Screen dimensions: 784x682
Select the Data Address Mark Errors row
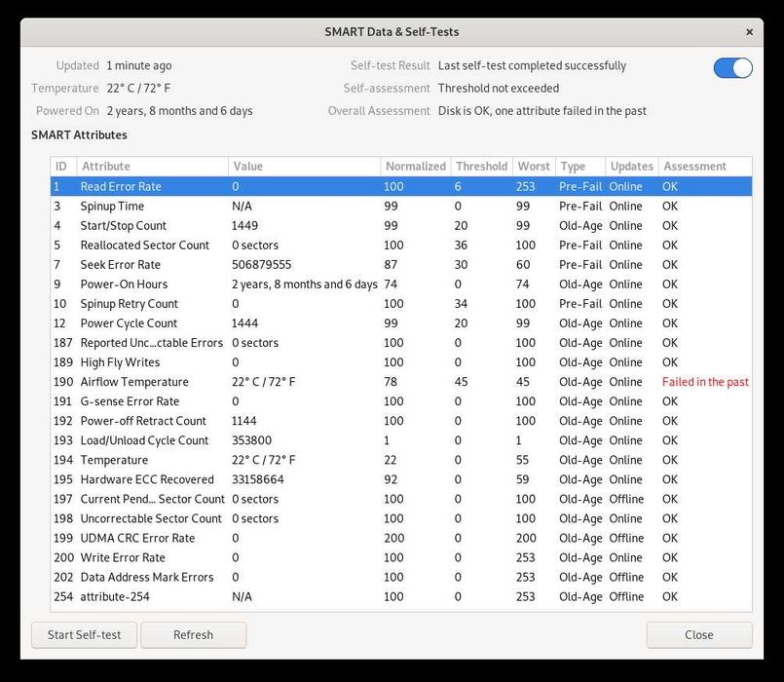[x=401, y=577]
